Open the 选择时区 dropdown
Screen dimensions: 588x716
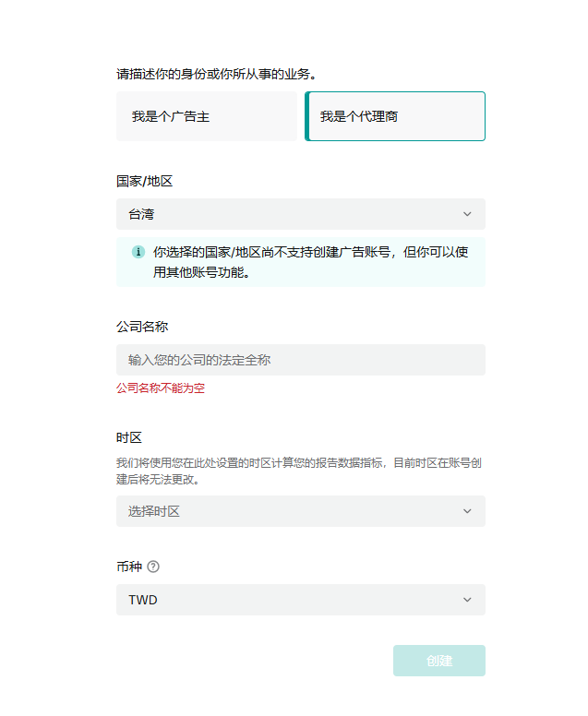tap(300, 511)
